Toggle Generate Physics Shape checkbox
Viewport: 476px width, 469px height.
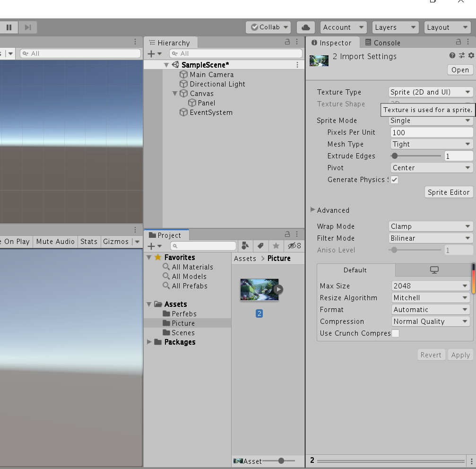click(x=394, y=180)
